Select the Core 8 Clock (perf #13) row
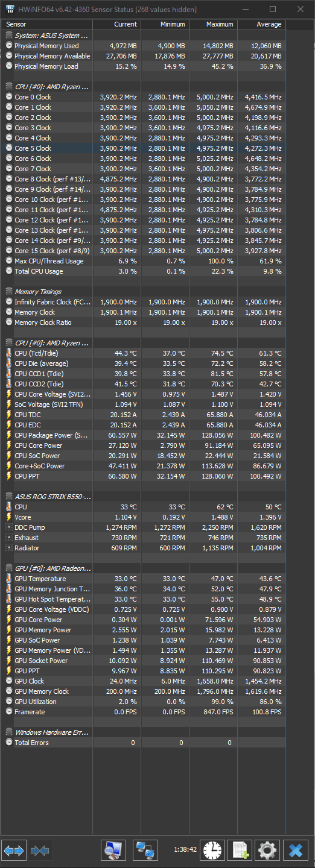Image resolution: width=315 pixels, height=868 pixels. coord(144,179)
